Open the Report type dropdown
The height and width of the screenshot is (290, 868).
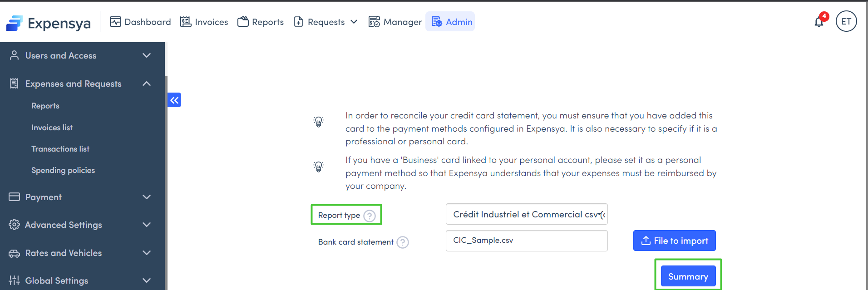(x=527, y=214)
